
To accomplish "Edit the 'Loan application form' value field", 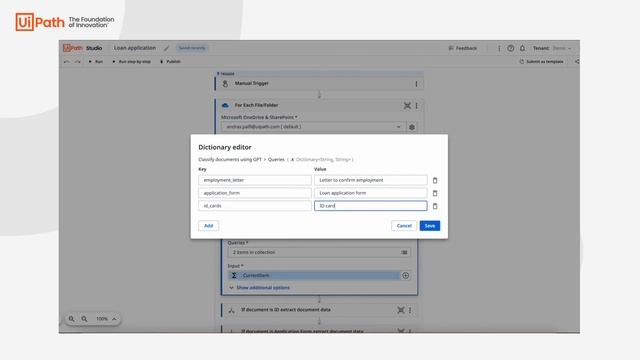I will click(x=371, y=193).
